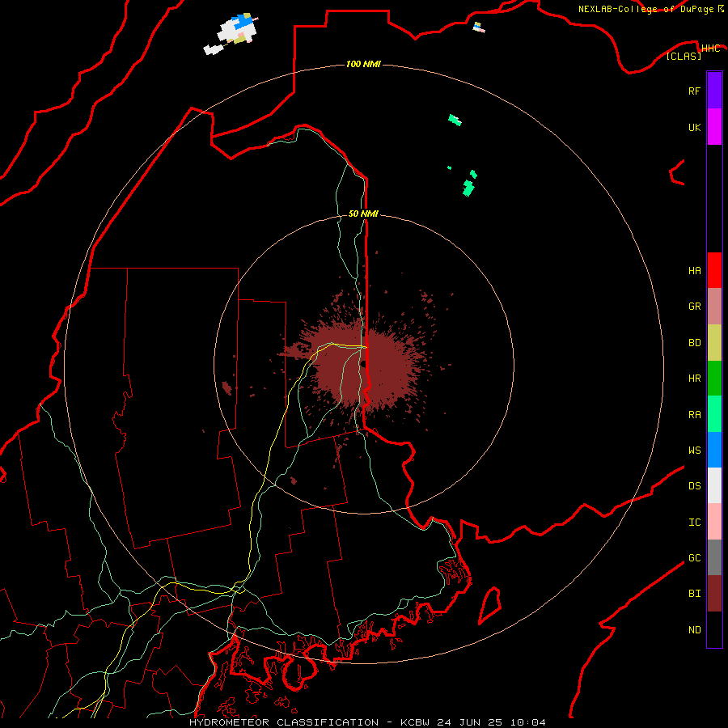The width and height of the screenshot is (728, 728).
Task: Click the large dark-red biological echo at radar center
Action: coord(365,366)
